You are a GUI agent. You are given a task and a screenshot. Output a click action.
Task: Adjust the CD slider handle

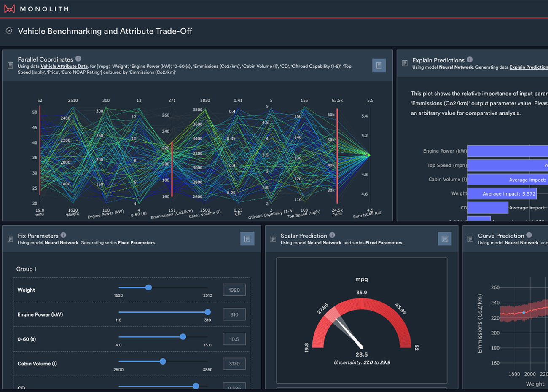[x=196, y=386]
